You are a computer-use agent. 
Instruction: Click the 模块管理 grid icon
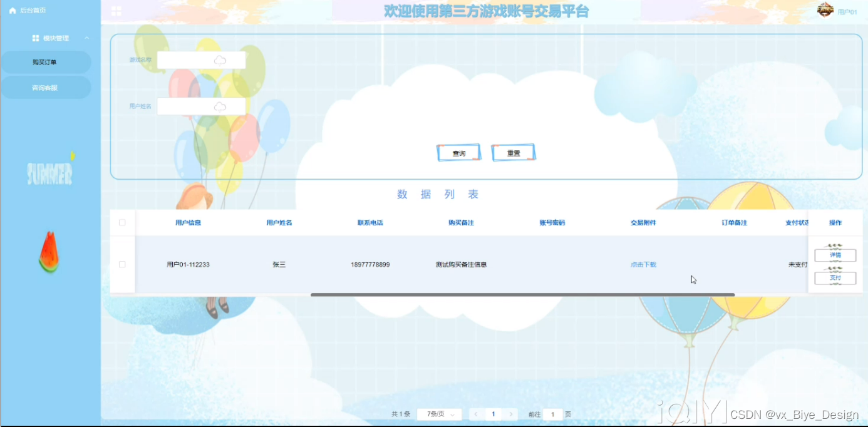coord(36,38)
